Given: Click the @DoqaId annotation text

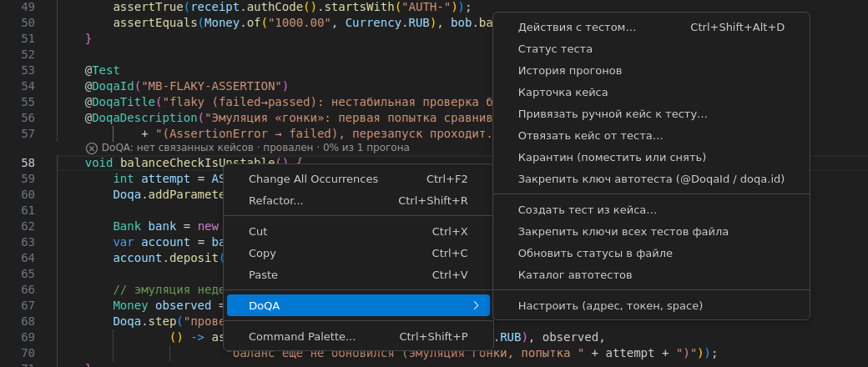Looking at the screenshot, I should 109,86.
